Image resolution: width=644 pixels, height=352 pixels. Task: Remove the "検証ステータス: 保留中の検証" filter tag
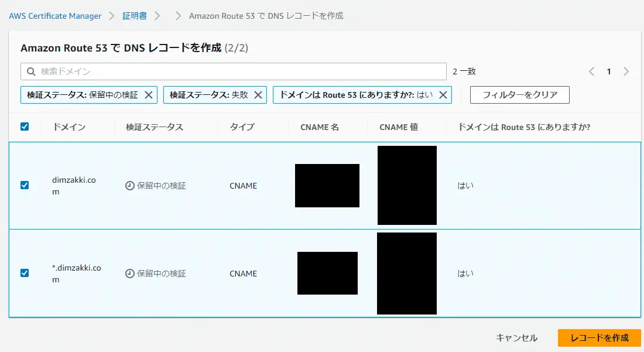pyautogui.click(x=150, y=94)
